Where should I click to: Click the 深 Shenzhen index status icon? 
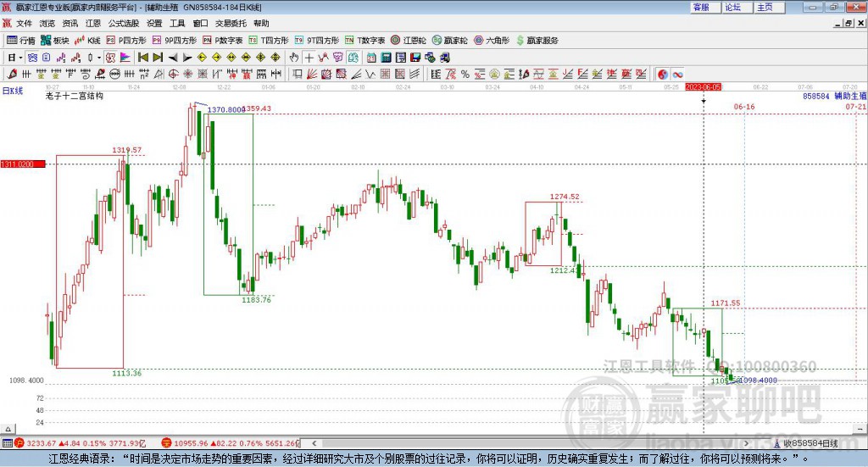click(x=166, y=443)
